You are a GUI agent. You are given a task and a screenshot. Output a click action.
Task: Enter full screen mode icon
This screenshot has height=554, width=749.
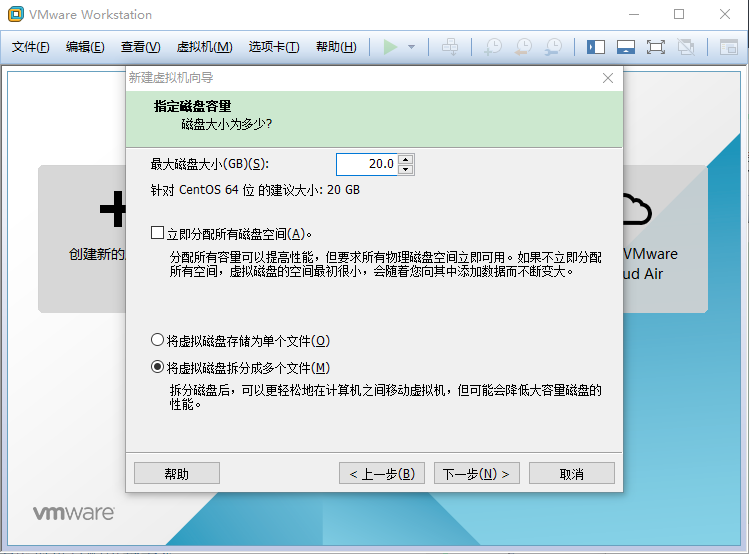pos(656,47)
